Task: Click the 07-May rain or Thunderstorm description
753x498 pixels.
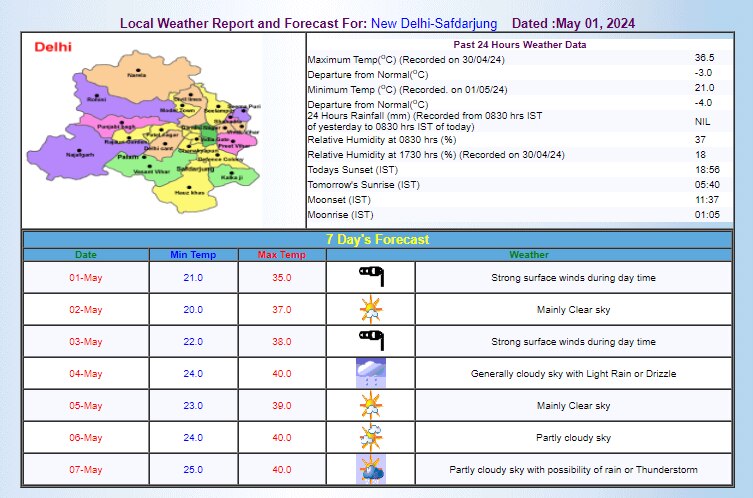Action: point(573,470)
